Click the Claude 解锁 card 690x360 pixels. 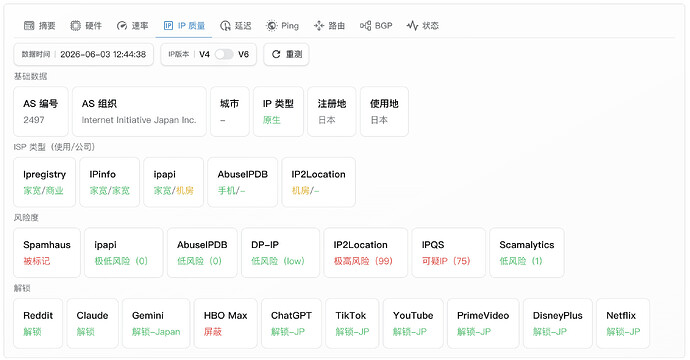92,323
